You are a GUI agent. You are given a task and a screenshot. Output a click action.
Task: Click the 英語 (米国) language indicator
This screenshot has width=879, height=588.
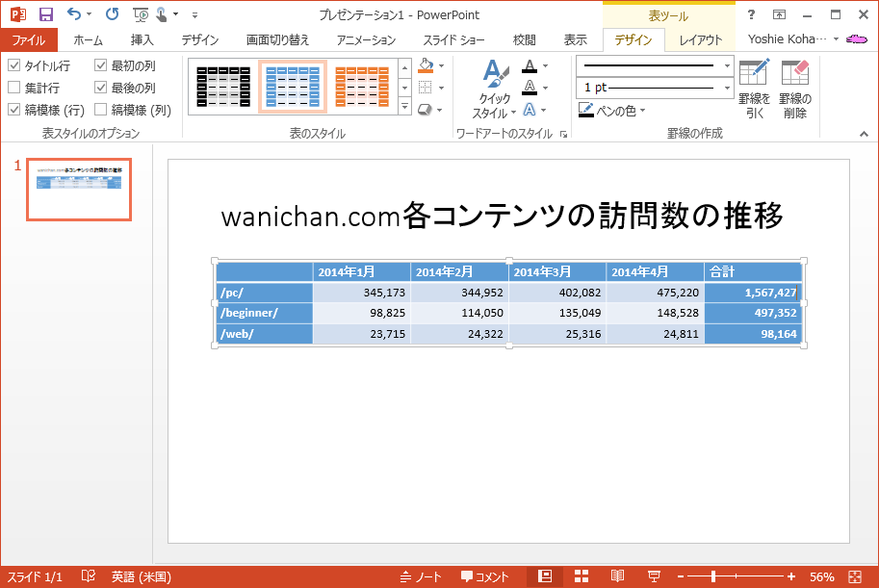pyautogui.click(x=142, y=576)
